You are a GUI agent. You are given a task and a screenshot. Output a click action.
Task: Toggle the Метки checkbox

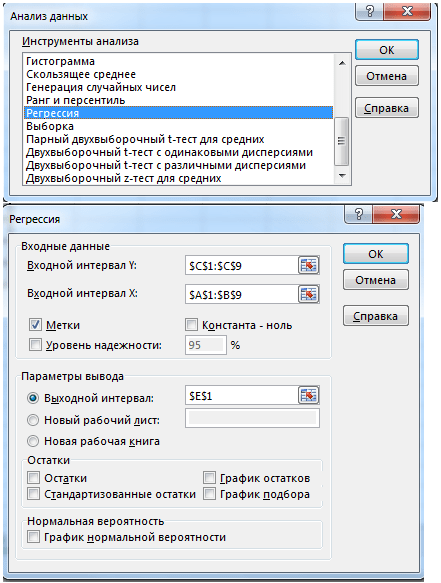pyautogui.click(x=35, y=325)
